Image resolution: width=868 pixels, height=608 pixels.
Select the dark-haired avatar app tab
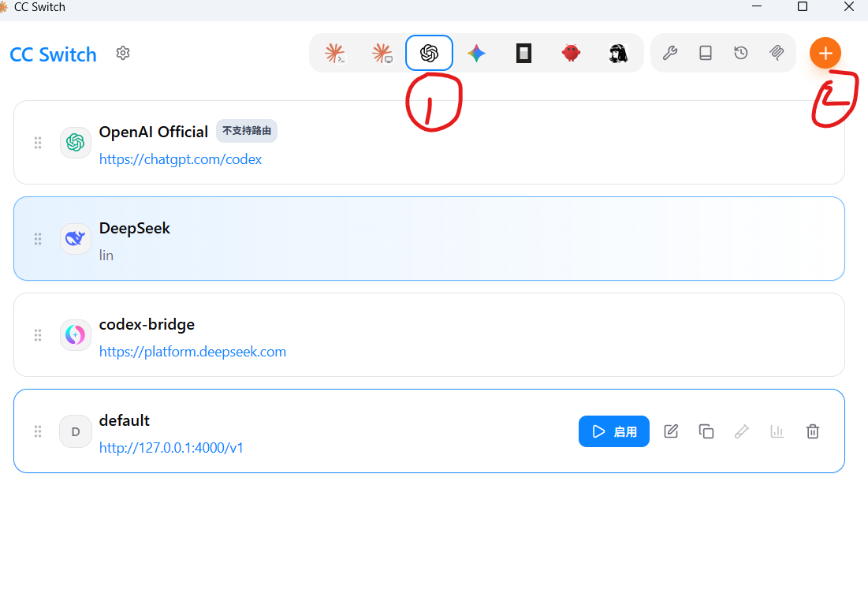[x=618, y=53]
